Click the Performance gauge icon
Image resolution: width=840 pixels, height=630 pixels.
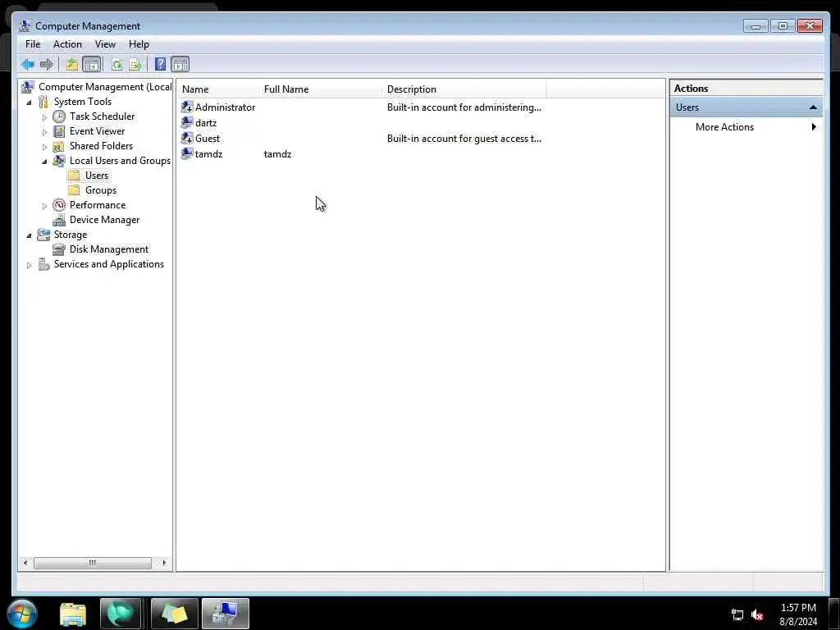[59, 205]
